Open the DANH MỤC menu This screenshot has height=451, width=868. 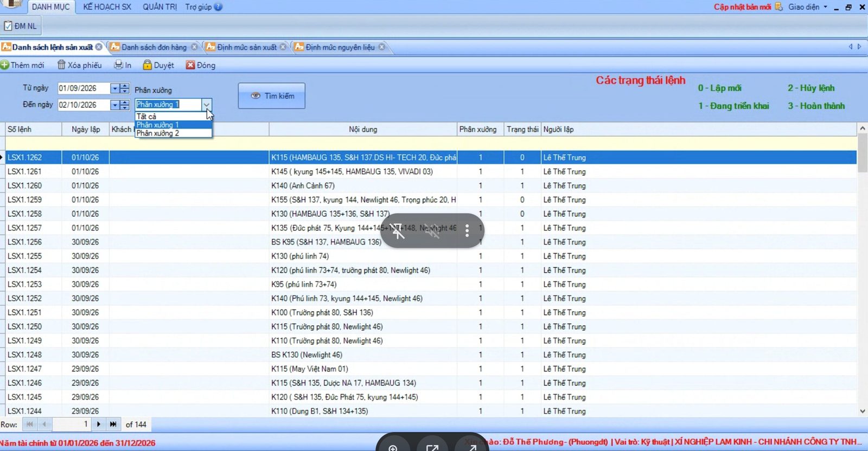coord(50,7)
